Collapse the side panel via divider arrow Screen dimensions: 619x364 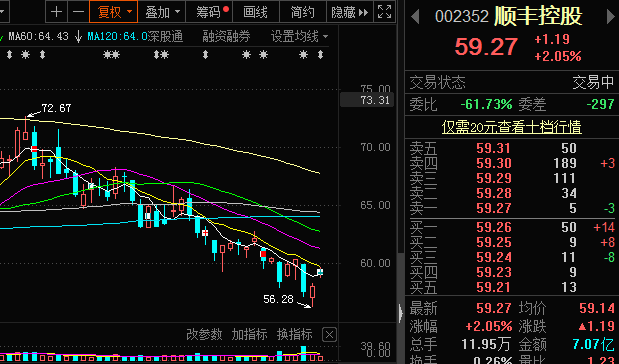[401, 313]
